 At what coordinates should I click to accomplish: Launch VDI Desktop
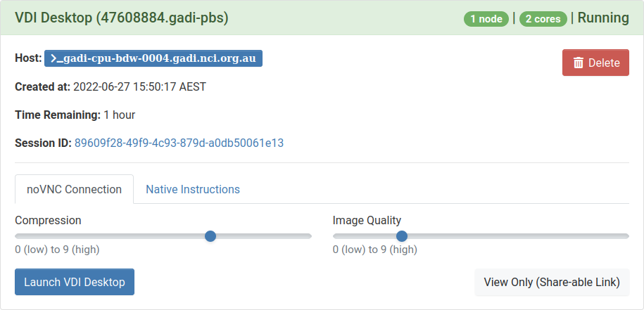[x=75, y=282]
